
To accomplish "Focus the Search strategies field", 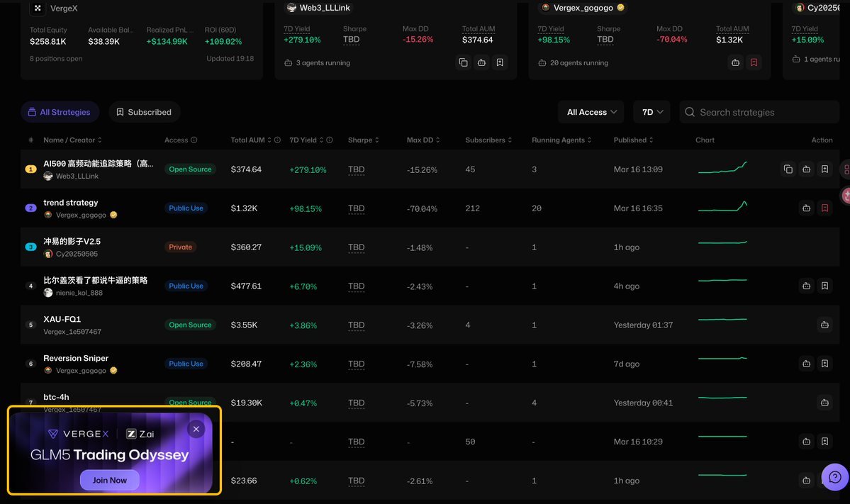I will pyautogui.click(x=759, y=112).
